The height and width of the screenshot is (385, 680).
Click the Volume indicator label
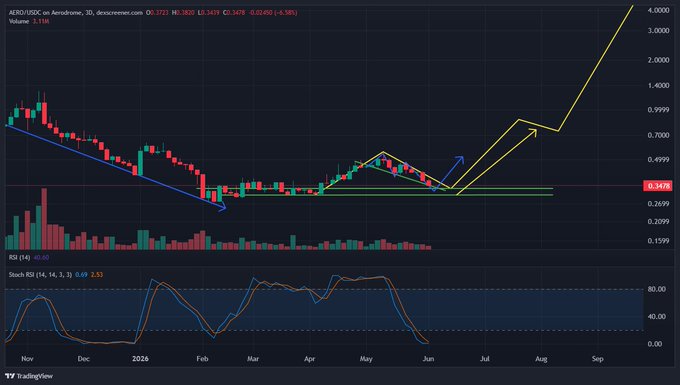point(19,21)
